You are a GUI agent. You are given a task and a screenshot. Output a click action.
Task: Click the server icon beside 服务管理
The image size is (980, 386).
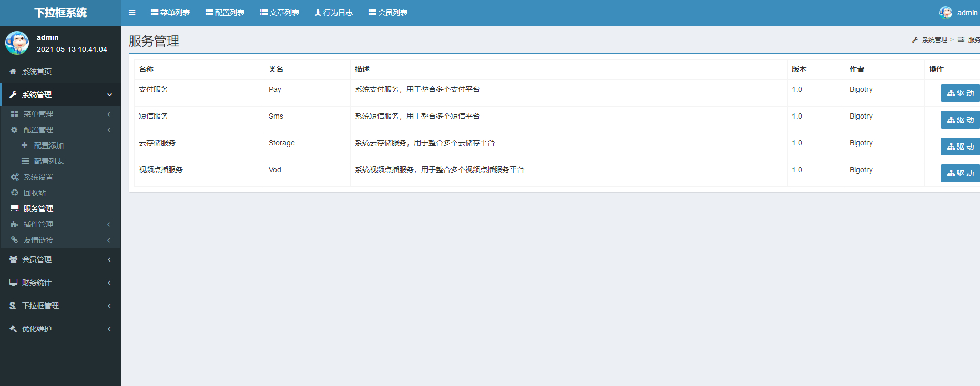[x=15, y=208]
